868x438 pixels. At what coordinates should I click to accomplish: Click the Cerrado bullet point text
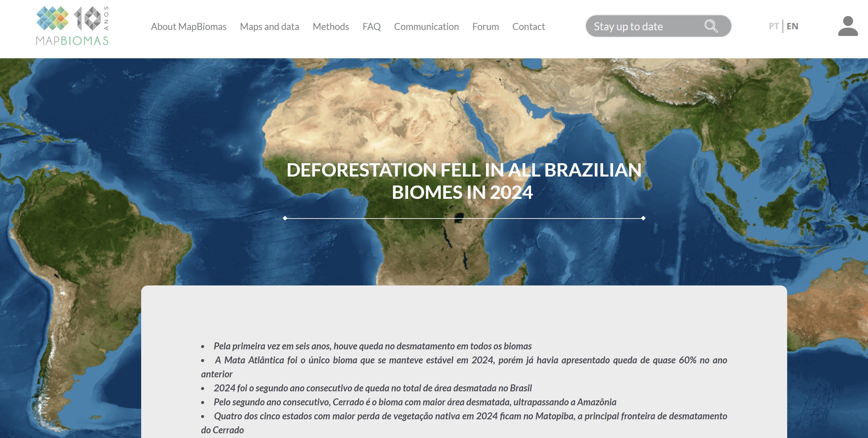coord(415,402)
